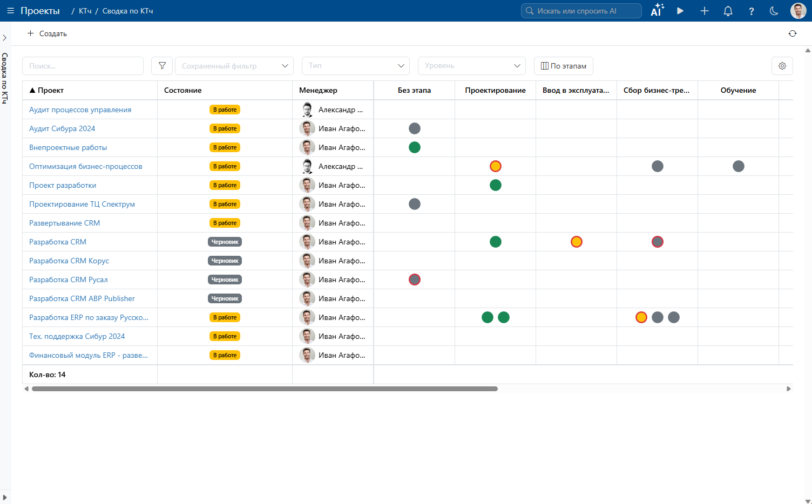Toggle dark mode moon icon
This screenshot has width=812, height=504.
774,11
